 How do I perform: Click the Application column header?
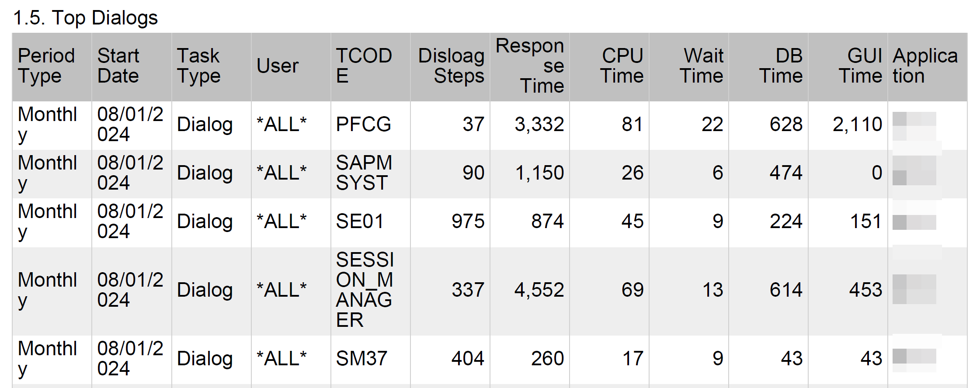pos(925,66)
